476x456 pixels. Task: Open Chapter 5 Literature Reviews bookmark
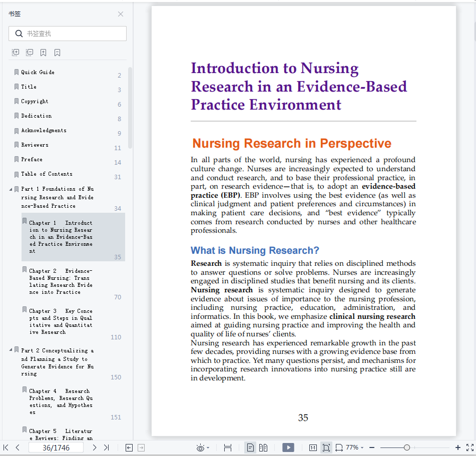pos(61,434)
